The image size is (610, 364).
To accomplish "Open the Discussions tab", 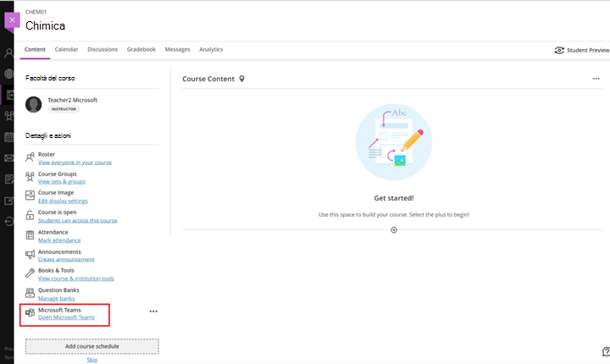I will click(103, 49).
